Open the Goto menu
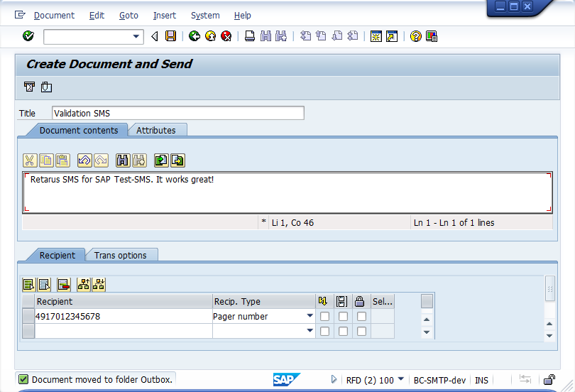This screenshot has height=392, width=575. (128, 15)
